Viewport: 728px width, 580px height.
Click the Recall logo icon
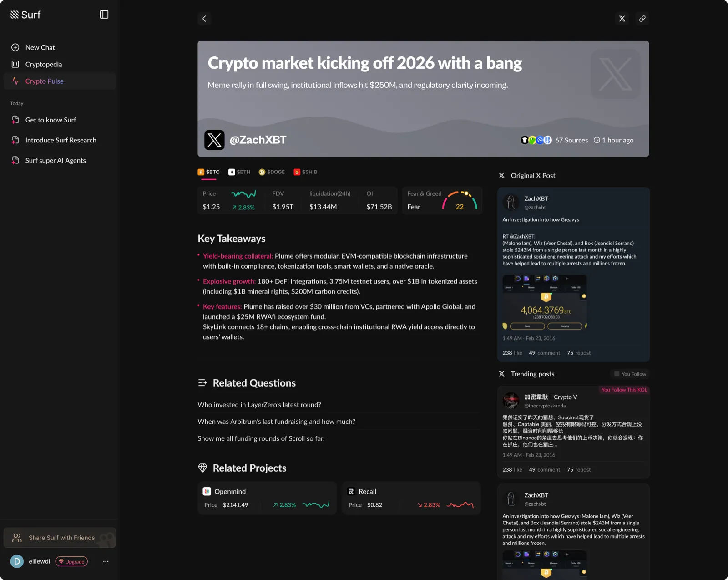351,491
